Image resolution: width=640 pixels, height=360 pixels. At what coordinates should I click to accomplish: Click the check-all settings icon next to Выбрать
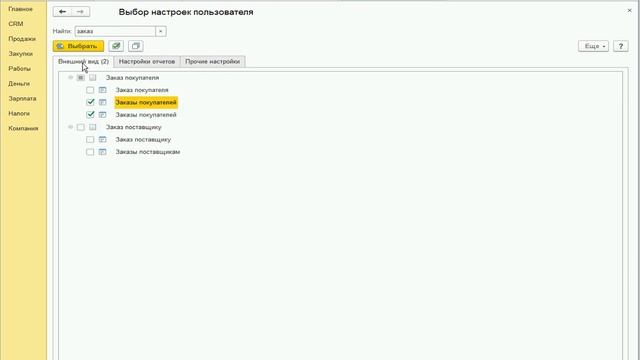pyautogui.click(x=116, y=46)
